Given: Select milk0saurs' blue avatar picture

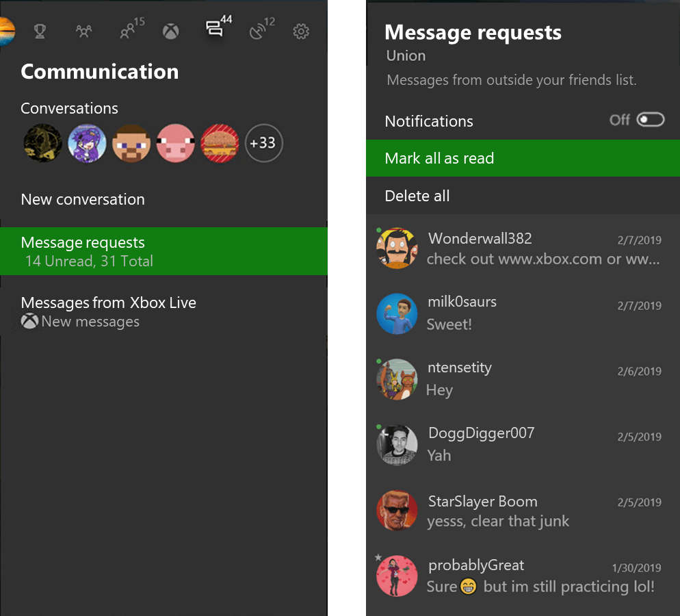Looking at the screenshot, I should pyautogui.click(x=397, y=313).
